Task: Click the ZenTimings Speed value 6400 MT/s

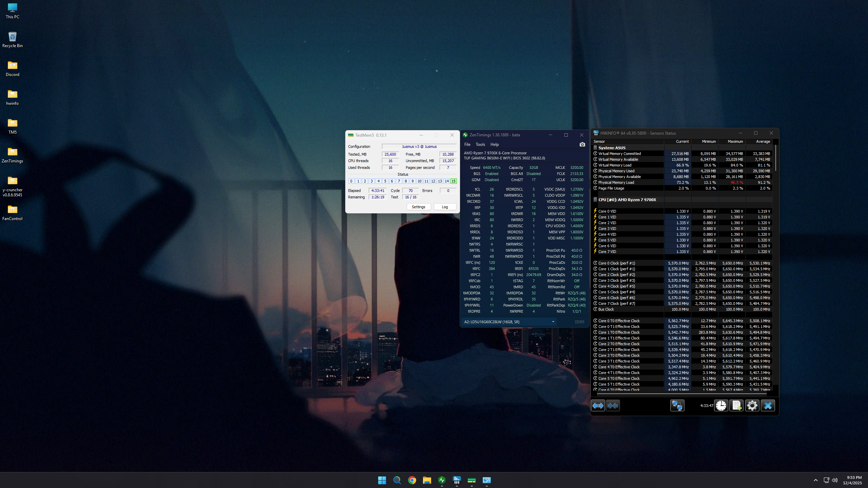Action: pyautogui.click(x=491, y=168)
